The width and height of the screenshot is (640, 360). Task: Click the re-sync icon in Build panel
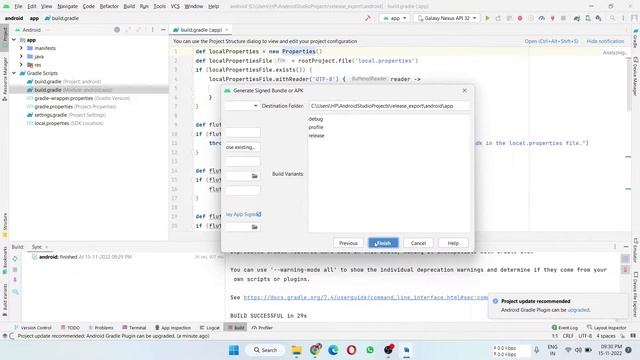[x=15, y=259]
